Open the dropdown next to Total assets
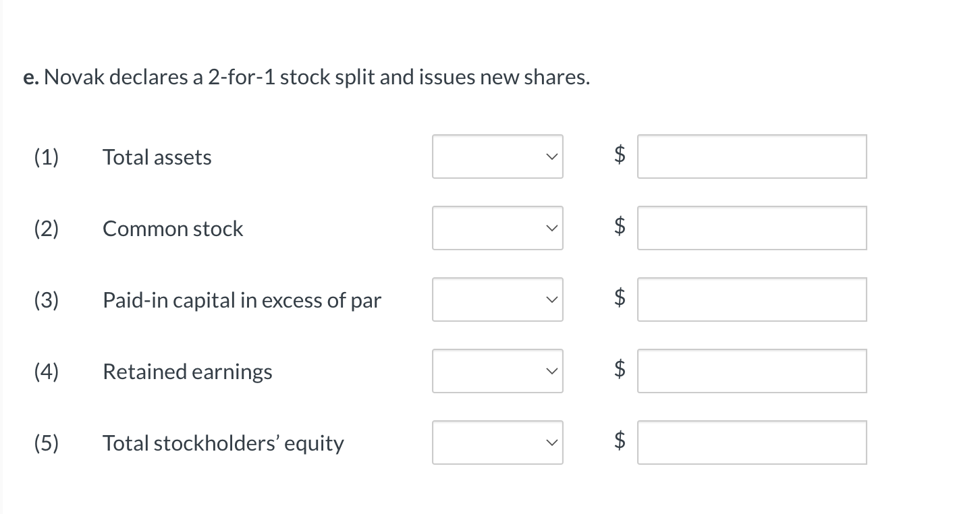This screenshot has height=514, width=980. point(497,156)
